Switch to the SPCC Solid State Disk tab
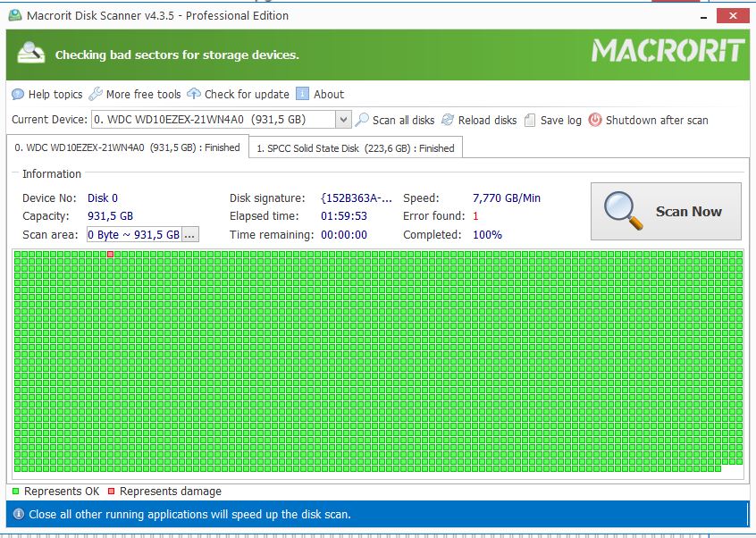 pos(356,148)
